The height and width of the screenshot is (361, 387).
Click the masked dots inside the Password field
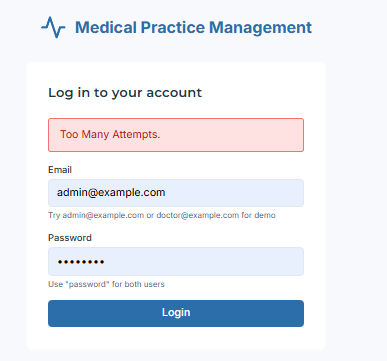[81, 262]
